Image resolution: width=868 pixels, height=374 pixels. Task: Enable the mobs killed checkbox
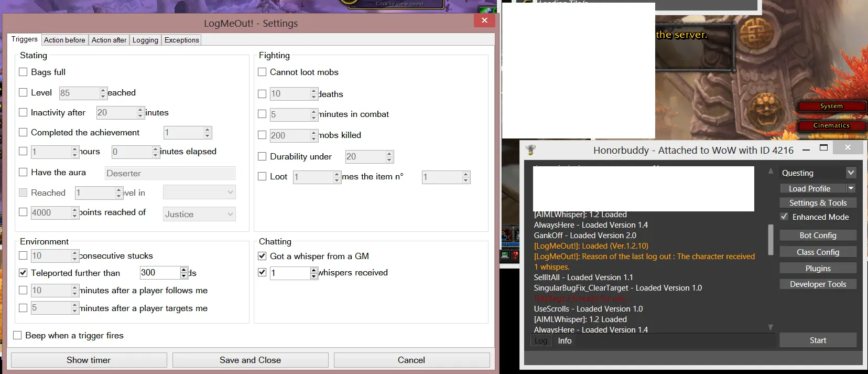click(x=262, y=135)
